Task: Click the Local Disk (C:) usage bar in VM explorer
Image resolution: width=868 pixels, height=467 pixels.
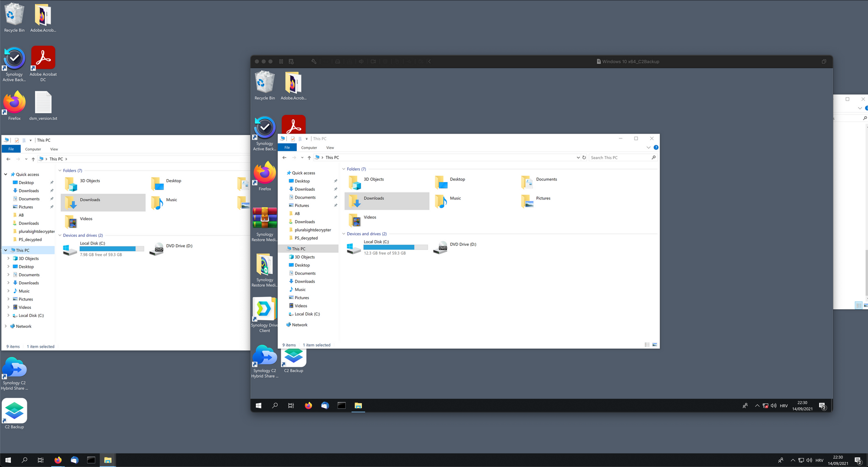Action: (x=395, y=247)
